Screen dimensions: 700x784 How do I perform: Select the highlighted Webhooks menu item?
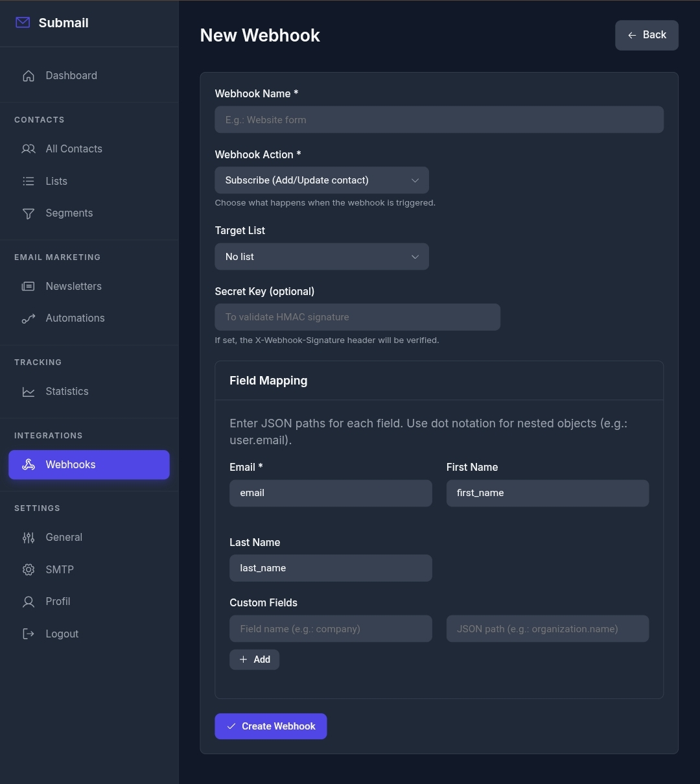[89, 465]
